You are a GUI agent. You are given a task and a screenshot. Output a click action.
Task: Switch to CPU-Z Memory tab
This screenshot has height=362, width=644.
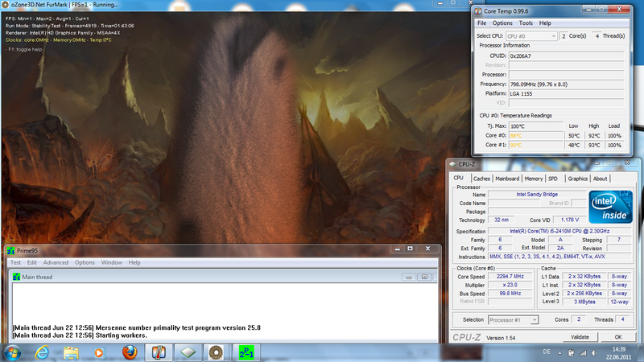534,179
